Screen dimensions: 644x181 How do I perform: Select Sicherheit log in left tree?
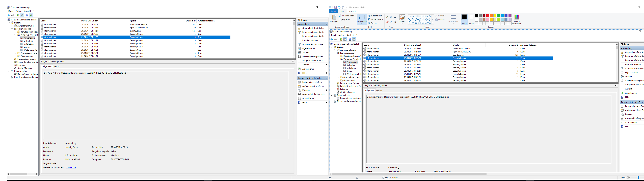pyautogui.click(x=28, y=41)
